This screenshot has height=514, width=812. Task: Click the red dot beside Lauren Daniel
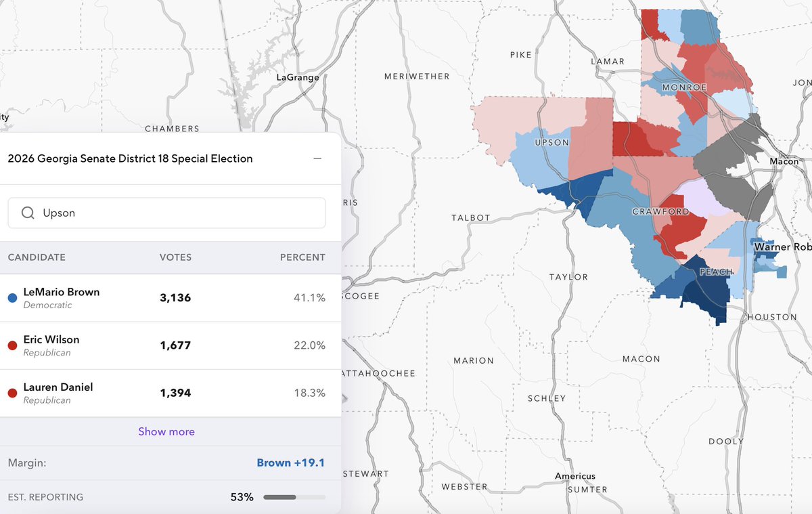pyautogui.click(x=12, y=393)
